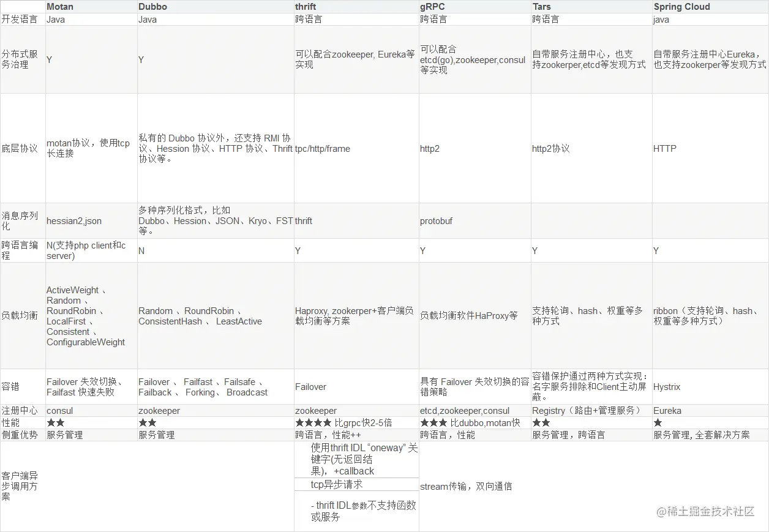Image resolution: width=769 pixels, height=532 pixels.
Task: Click the gRPC column header
Action: click(x=432, y=7)
